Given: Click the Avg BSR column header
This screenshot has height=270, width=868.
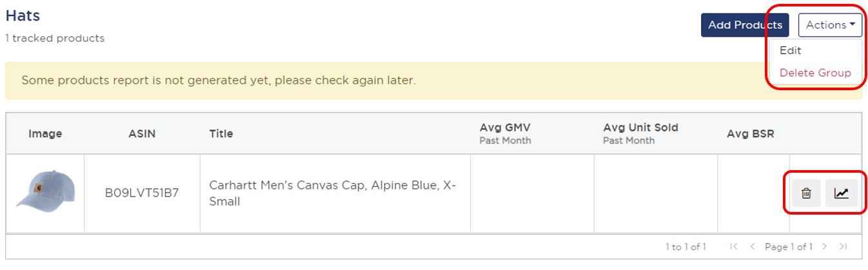Looking at the screenshot, I should [x=750, y=134].
